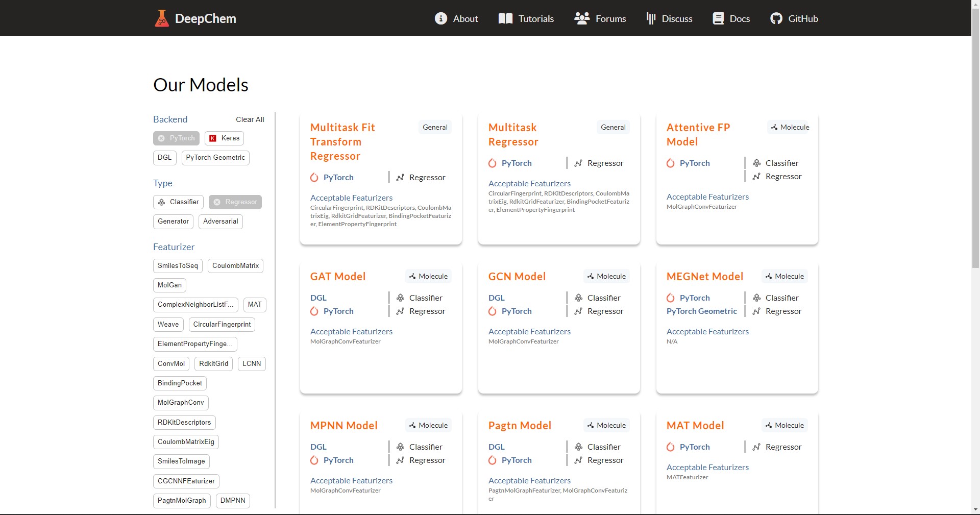Image resolution: width=980 pixels, height=515 pixels.
Task: Toggle the MolGraphConv featurizer filter
Action: click(181, 403)
